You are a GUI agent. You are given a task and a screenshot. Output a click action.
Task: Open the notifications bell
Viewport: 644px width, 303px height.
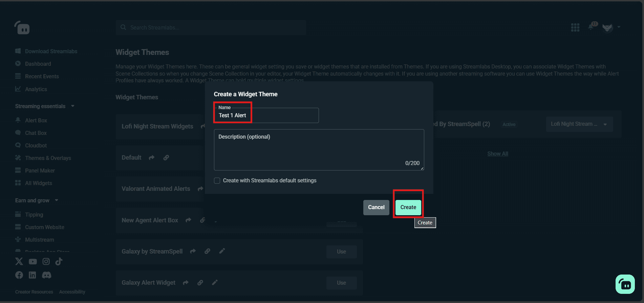(x=591, y=27)
